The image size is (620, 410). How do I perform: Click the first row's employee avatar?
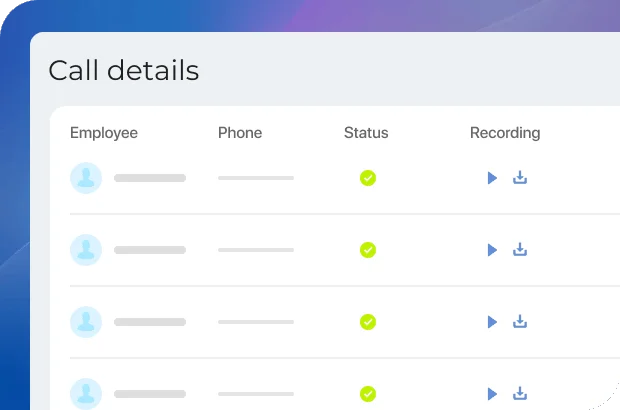[86, 178]
